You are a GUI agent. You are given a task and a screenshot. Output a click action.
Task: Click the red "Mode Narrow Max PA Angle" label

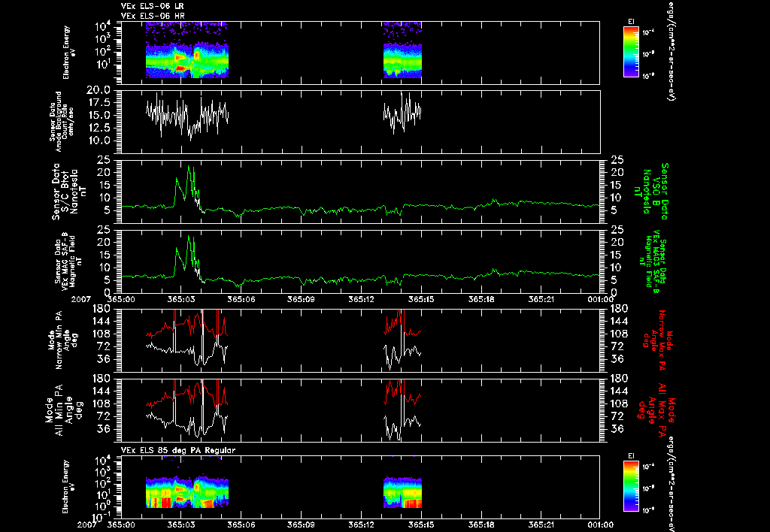tap(657, 340)
